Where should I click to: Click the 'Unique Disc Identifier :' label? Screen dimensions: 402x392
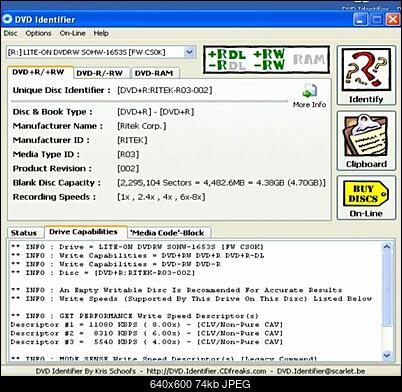pos(61,90)
